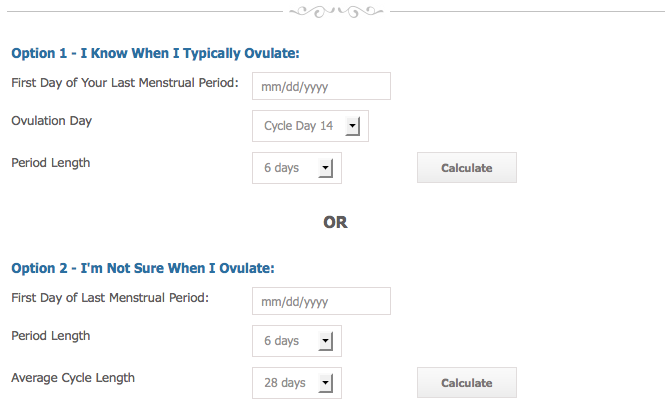
Task: Click the arrow icon on Option 1's 6 days selector
Action: tap(326, 168)
